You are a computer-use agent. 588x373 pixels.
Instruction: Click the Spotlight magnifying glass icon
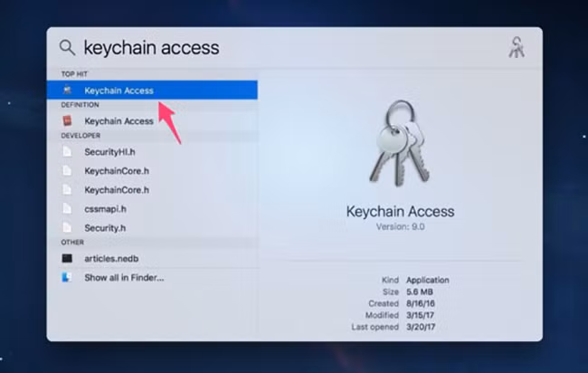click(68, 48)
